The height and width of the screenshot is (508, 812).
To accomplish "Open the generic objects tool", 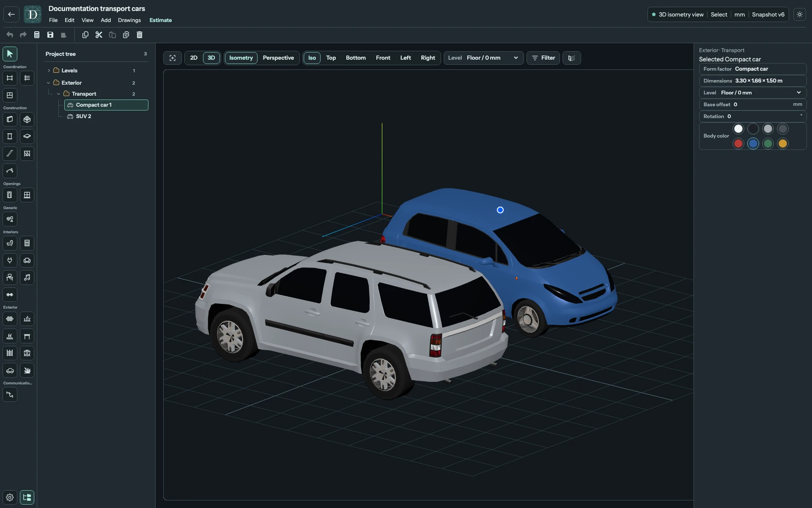I will [x=10, y=219].
